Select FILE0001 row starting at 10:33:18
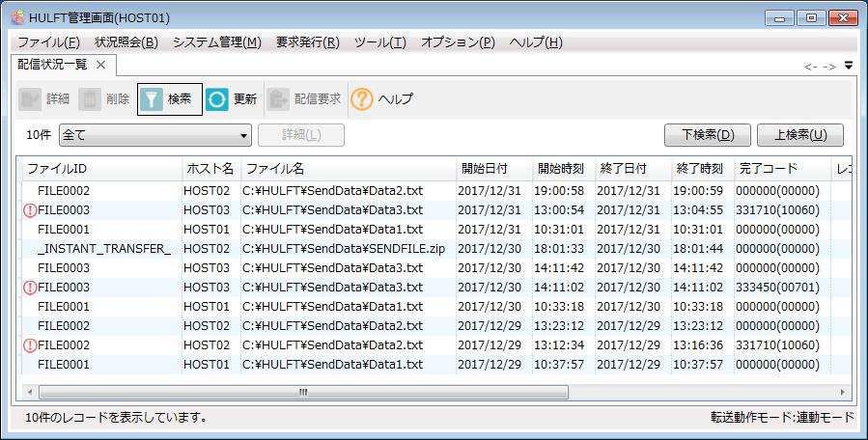 coord(434,307)
